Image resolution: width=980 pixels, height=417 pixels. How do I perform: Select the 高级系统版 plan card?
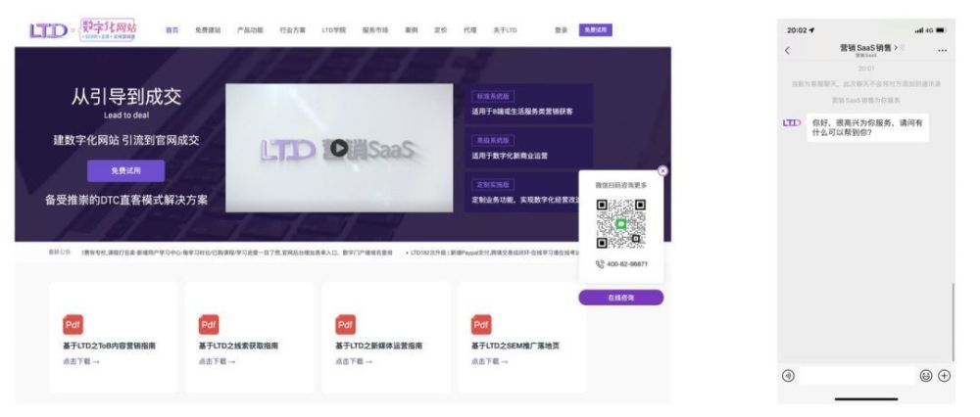(529, 148)
